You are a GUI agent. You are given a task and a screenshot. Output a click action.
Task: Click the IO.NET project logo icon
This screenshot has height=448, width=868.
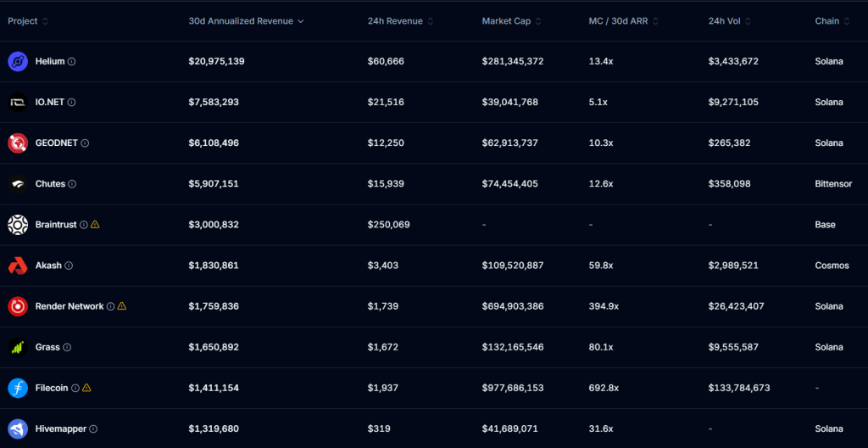coord(18,102)
